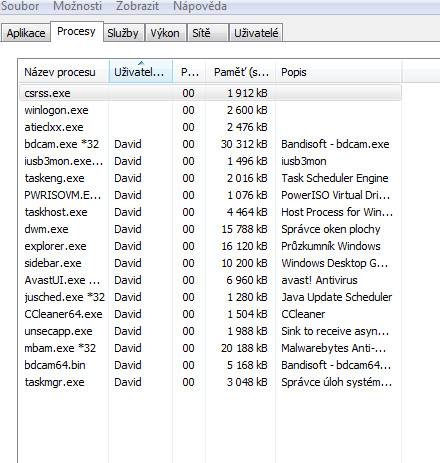Open the Uživatelé tab

[x=256, y=33]
